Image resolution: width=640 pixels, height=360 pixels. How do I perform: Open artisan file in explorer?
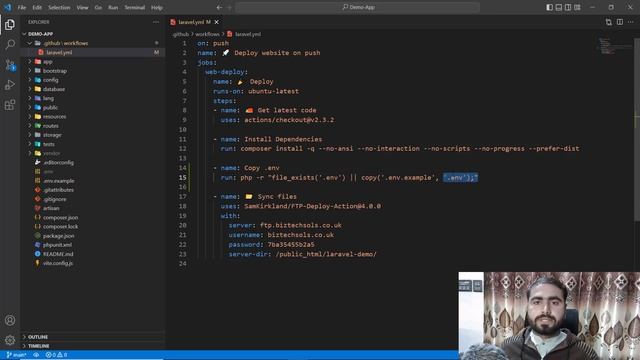92,208
